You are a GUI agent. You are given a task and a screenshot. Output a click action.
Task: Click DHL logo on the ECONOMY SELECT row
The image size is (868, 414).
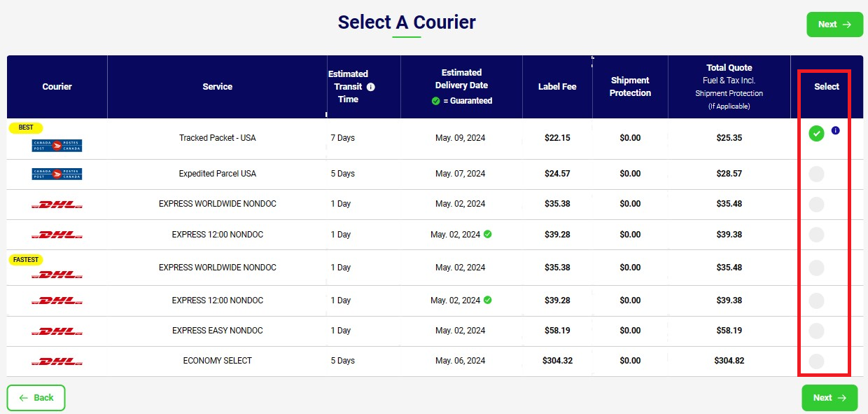point(57,361)
